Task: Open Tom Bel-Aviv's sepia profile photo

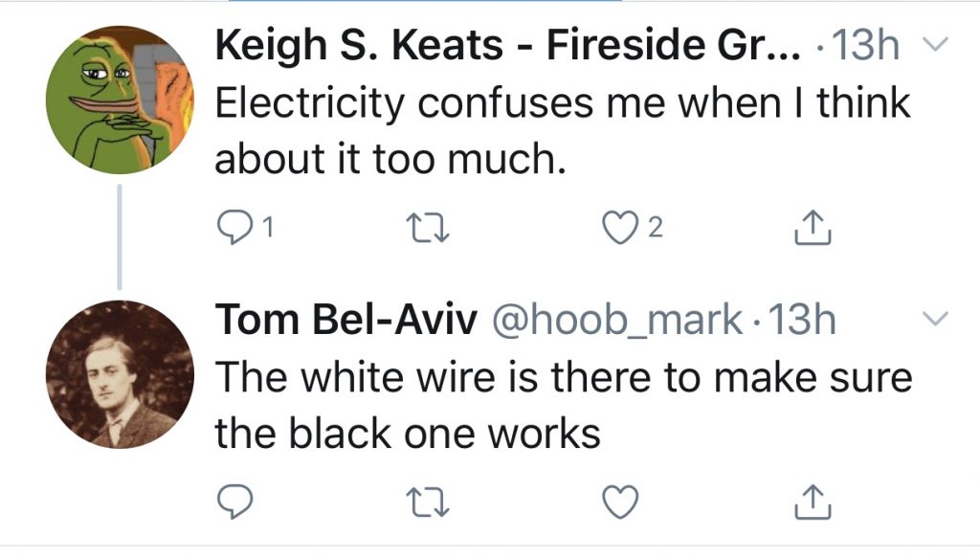Action: click(120, 374)
